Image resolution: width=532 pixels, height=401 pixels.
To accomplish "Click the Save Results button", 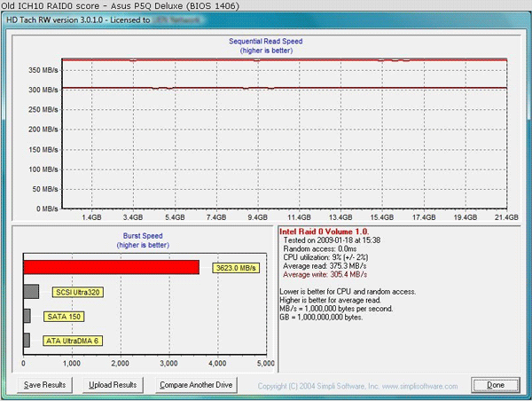I will [44, 385].
